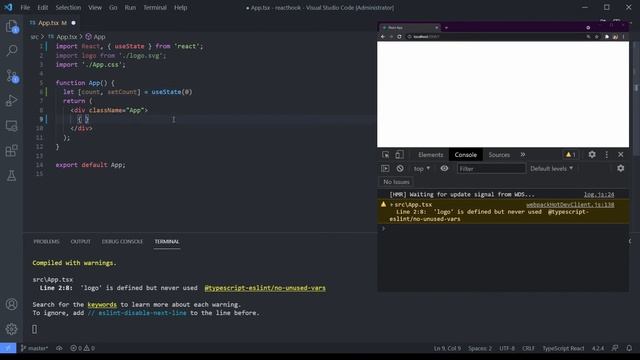Click the feedback icon in status bar
This screenshot has height=360, width=640.
(x=615, y=348)
